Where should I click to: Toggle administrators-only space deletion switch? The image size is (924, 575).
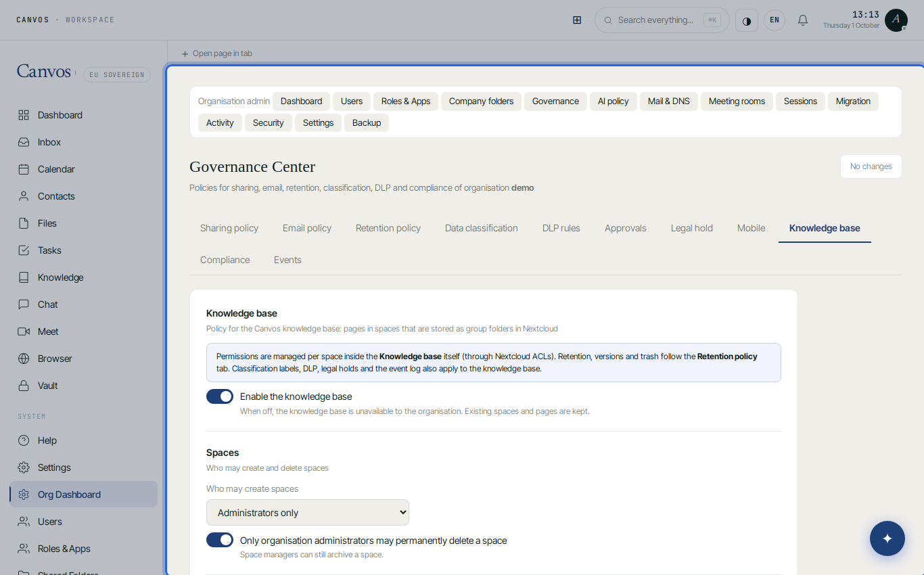(x=220, y=540)
